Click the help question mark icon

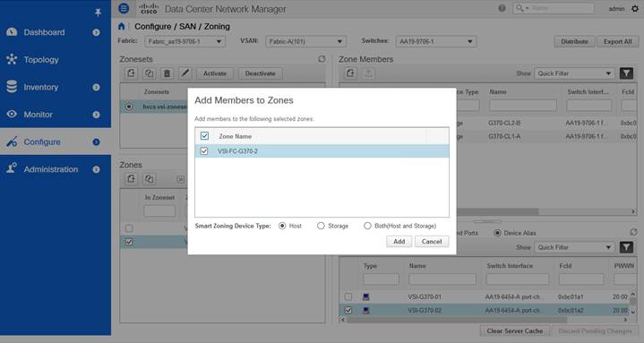(502, 8)
